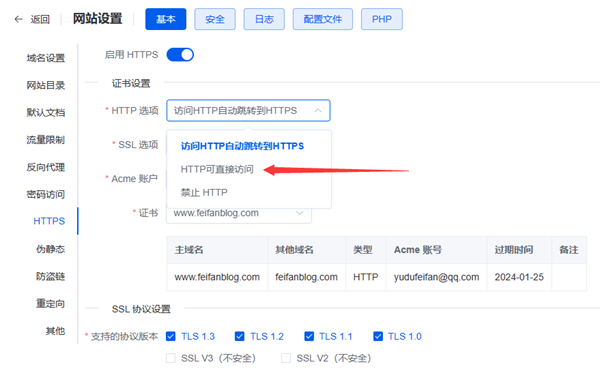Turn off the Enable HTTPS switch
Image resolution: width=600 pixels, height=369 pixels.
click(x=180, y=55)
